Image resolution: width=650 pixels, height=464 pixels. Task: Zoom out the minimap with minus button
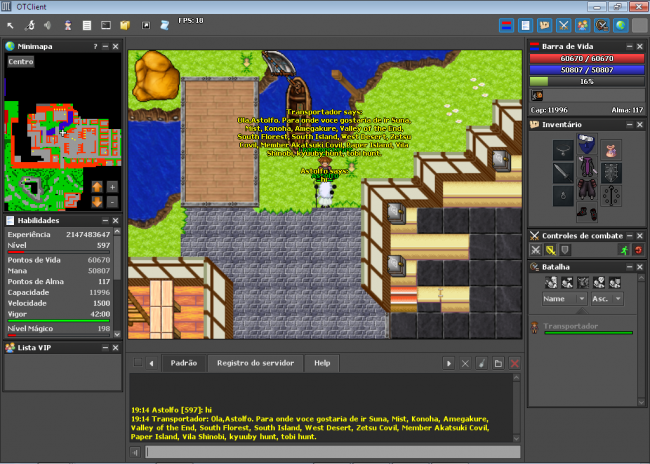[112, 202]
